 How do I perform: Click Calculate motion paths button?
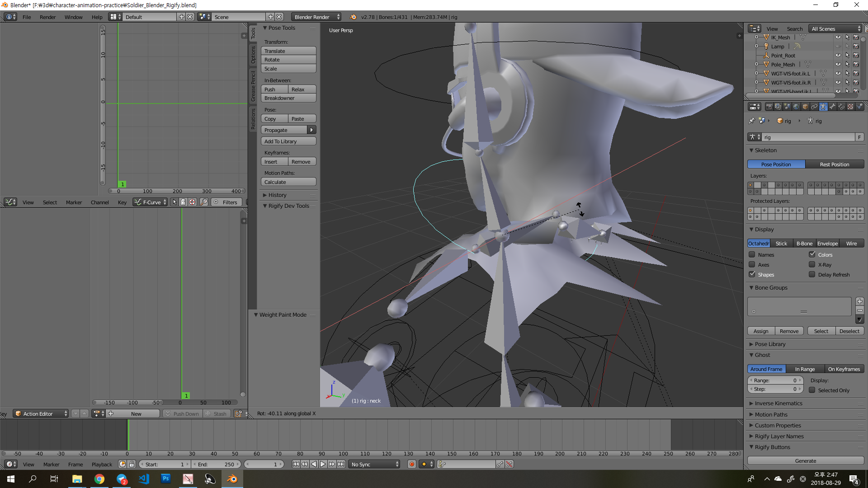288,182
